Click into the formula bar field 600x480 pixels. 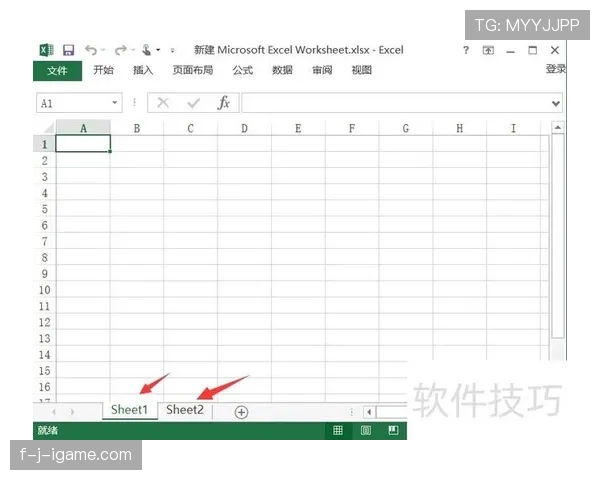click(x=396, y=103)
